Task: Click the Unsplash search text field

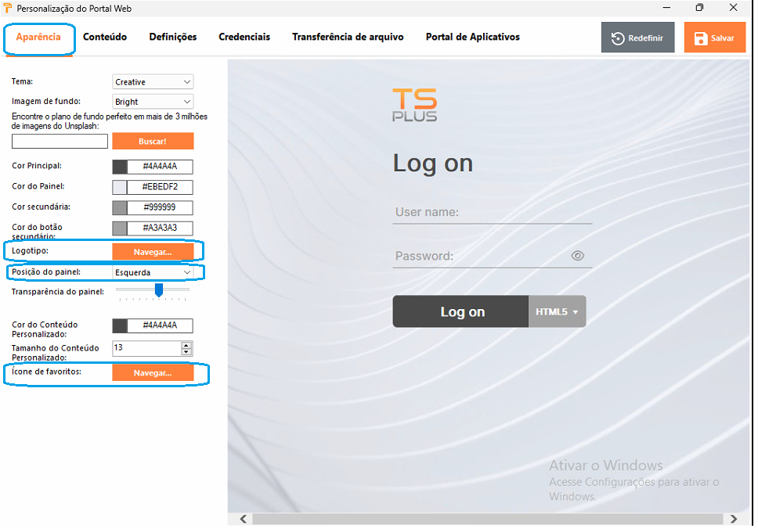Action: (60, 142)
